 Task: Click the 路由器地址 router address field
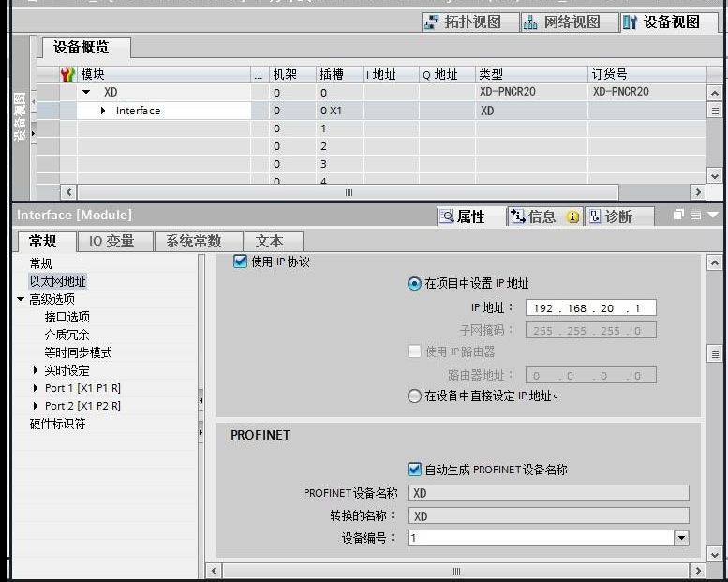(590, 375)
